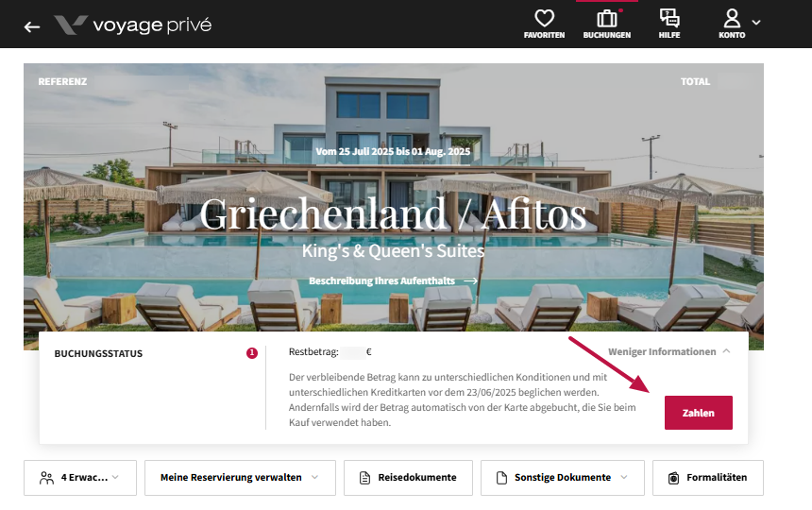
Task: Click the Konto person icon
Action: pos(732,18)
